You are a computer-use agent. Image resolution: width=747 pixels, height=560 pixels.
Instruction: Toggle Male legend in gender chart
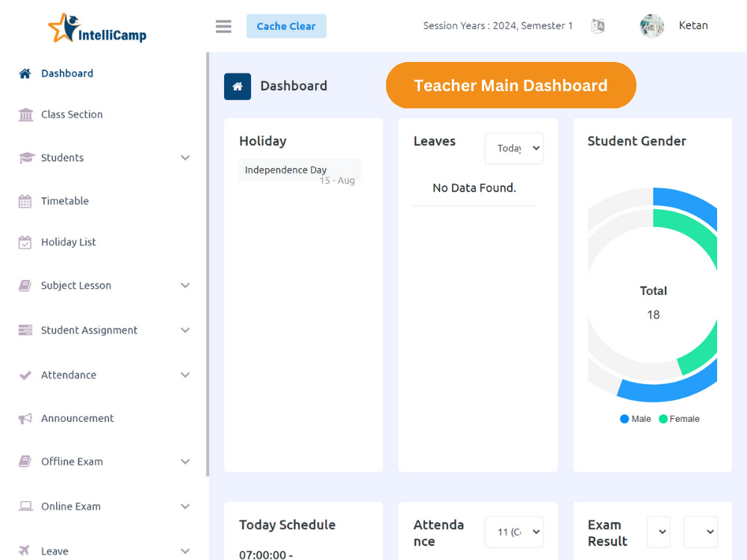636,419
